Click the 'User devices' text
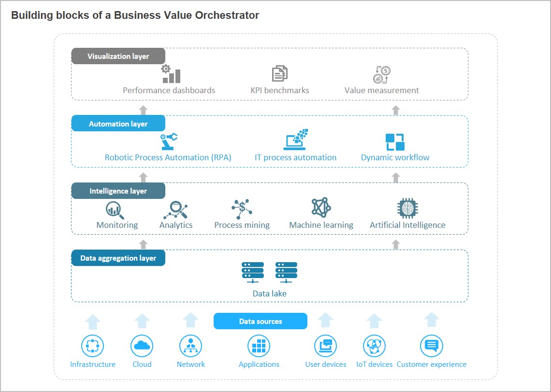The width and height of the screenshot is (551, 392). click(326, 364)
